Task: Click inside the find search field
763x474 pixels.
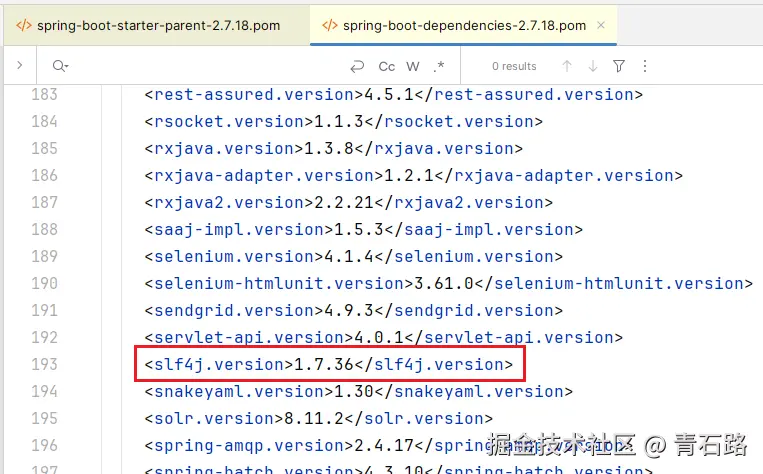Action: pos(204,66)
